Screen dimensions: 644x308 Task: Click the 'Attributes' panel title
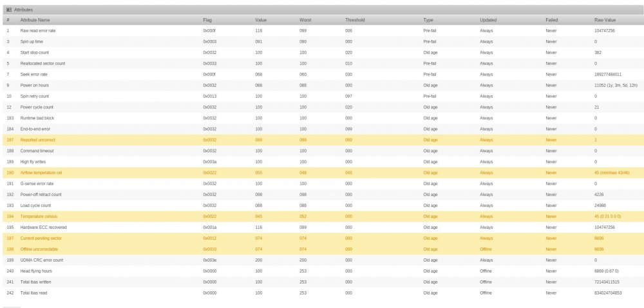coord(23,10)
